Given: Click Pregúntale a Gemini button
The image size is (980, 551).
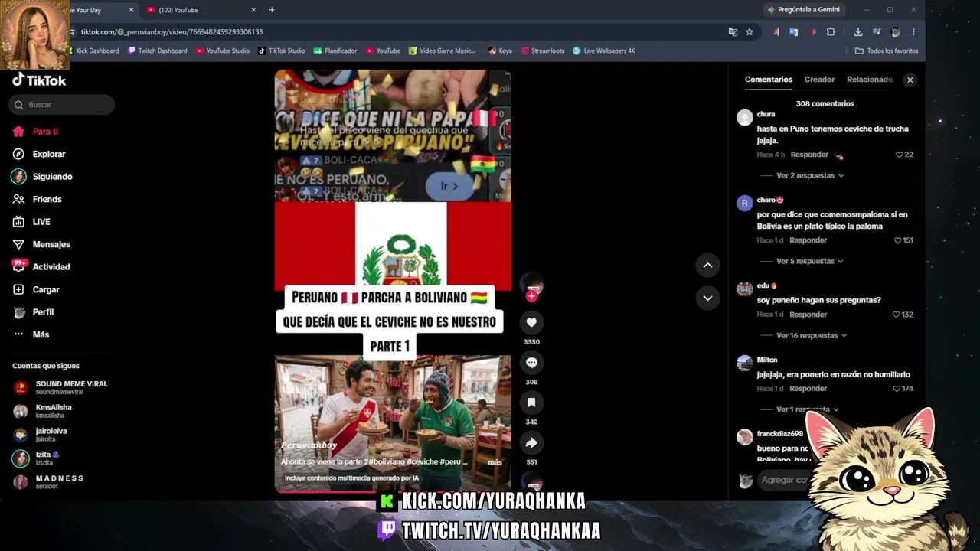Looking at the screenshot, I should [804, 10].
